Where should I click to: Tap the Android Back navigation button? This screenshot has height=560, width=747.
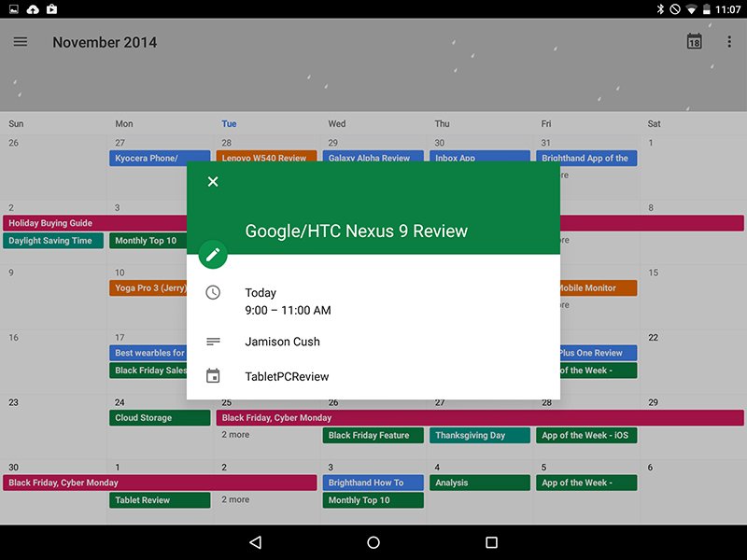click(255, 542)
